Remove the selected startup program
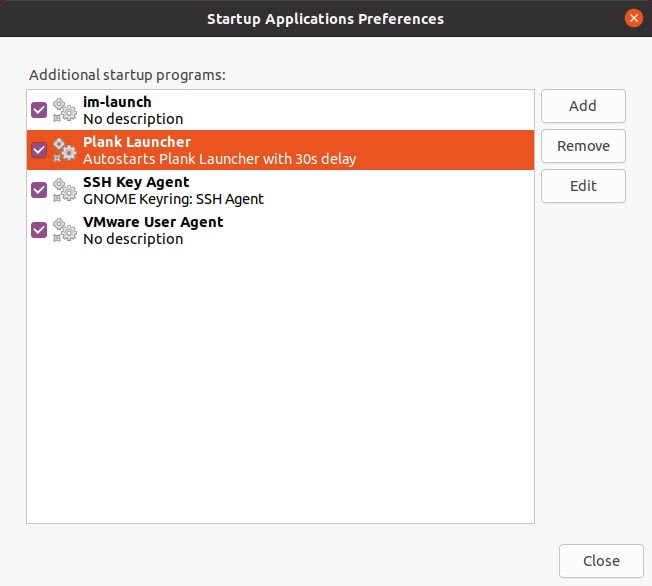Image resolution: width=652 pixels, height=586 pixels. (x=583, y=146)
